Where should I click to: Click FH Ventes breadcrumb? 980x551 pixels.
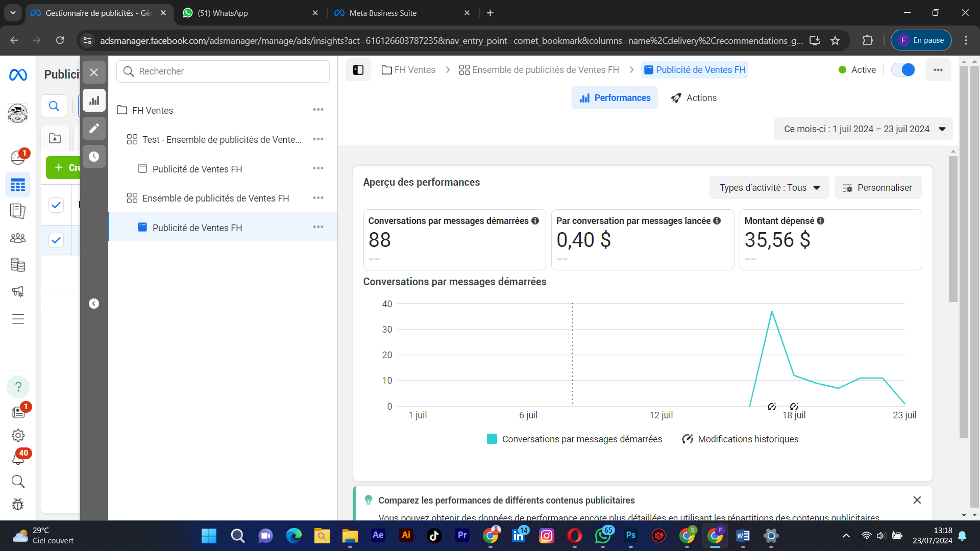click(x=408, y=70)
